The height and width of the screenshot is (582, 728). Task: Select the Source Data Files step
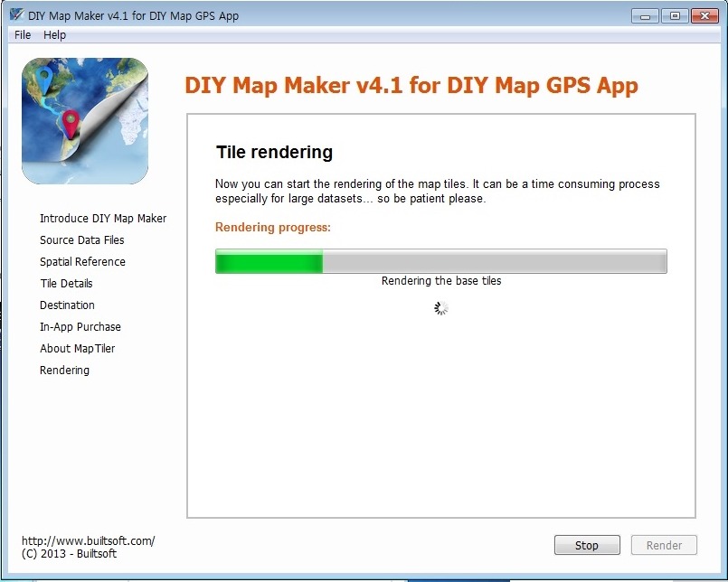click(x=82, y=240)
